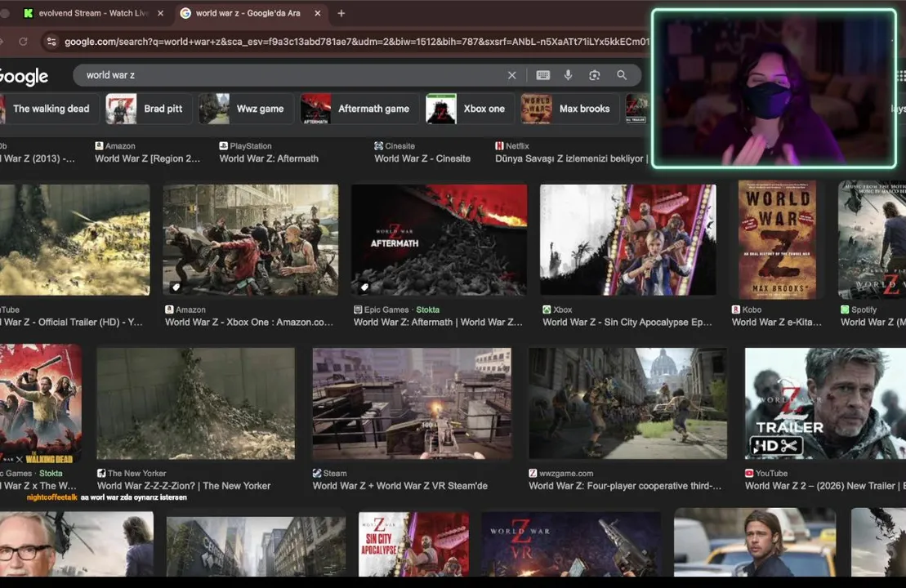Reload the page with the refresh icon
Viewport: 906px width, 588px height.
coord(23,42)
